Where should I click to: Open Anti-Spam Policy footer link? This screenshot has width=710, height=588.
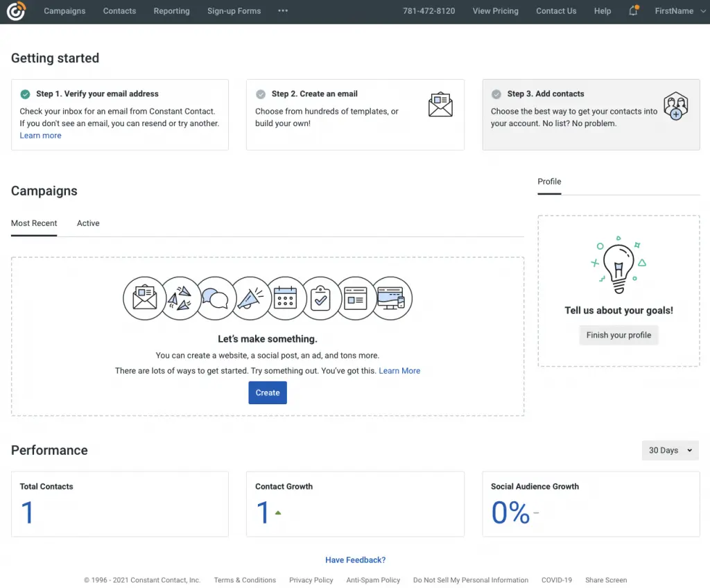[373, 580]
